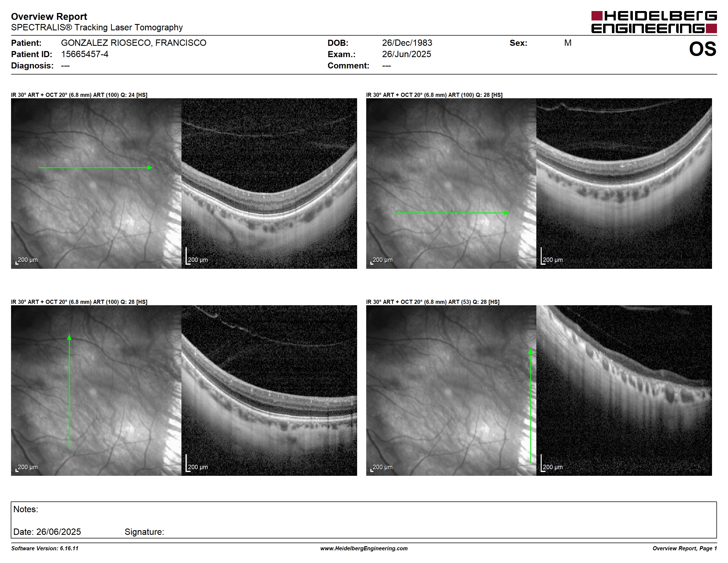The height and width of the screenshot is (563, 728).
Task: Click the 'OS' eye indicator
Action: 702,49
